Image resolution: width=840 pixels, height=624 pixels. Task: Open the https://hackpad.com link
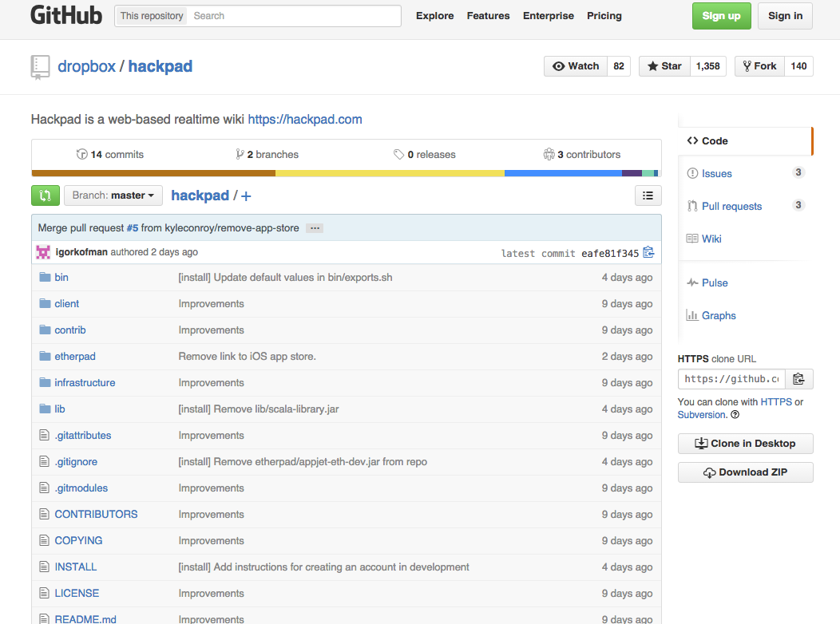point(305,119)
